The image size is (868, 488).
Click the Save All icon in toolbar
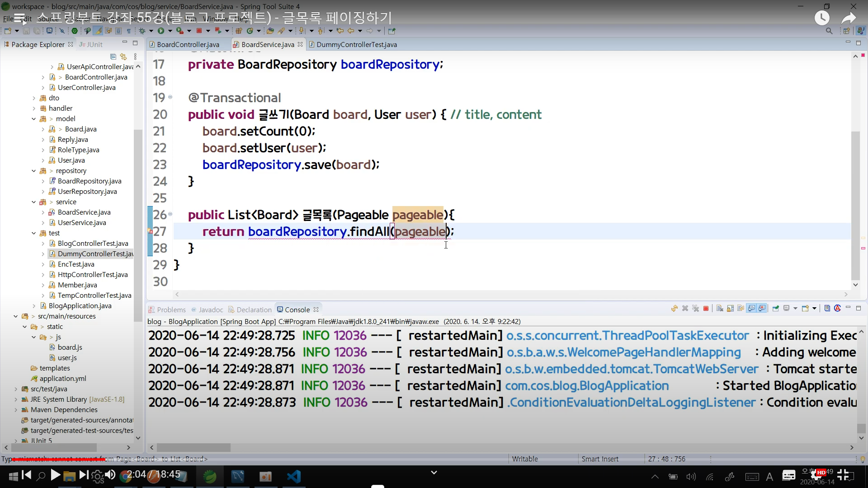point(37,31)
